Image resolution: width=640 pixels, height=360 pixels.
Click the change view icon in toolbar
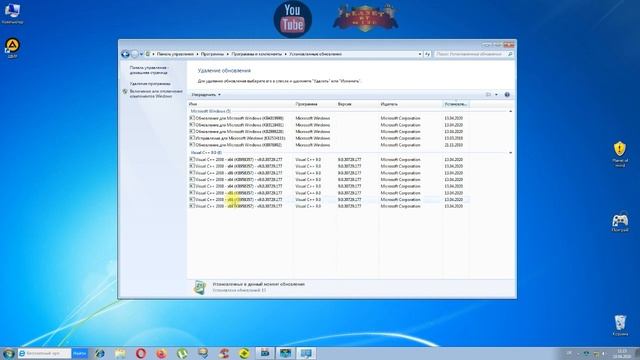488,95
